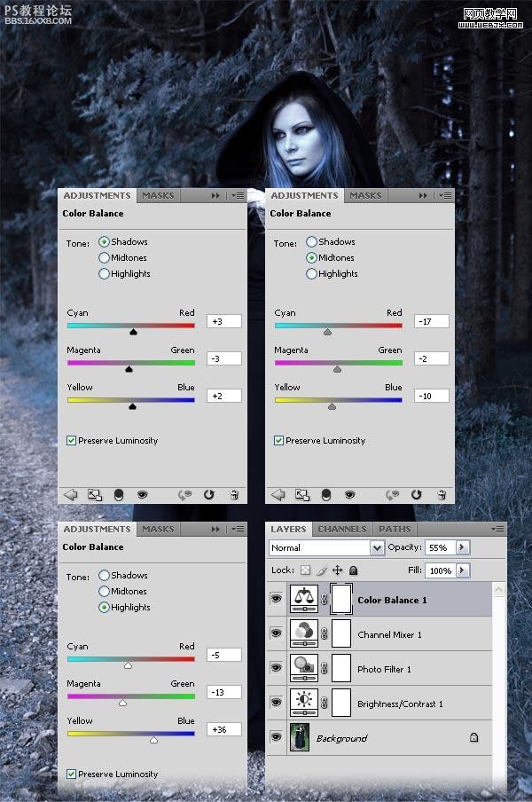Click Lock transparent pixels icon
Image resolution: width=532 pixels, height=802 pixels.
pos(305,570)
